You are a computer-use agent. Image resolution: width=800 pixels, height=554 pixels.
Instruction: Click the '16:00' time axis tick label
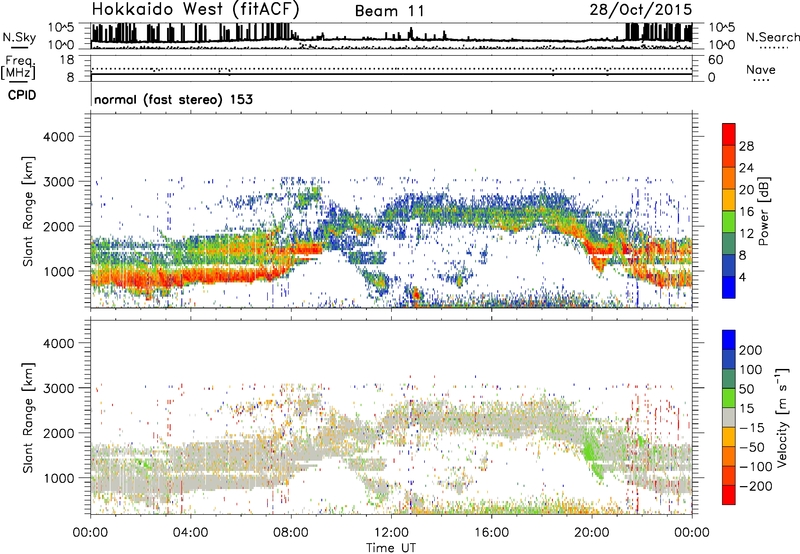coord(491,533)
